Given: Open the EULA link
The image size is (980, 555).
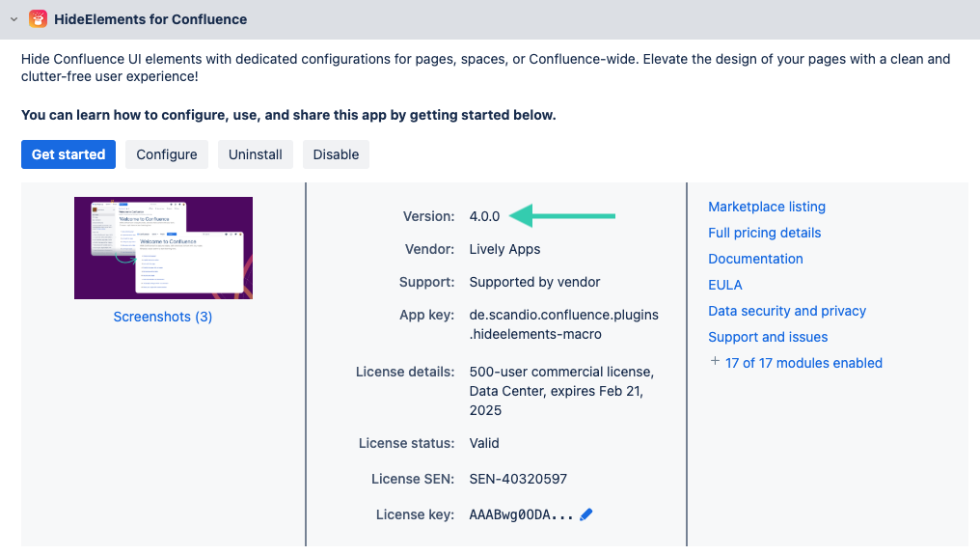Looking at the screenshot, I should tap(724, 285).
